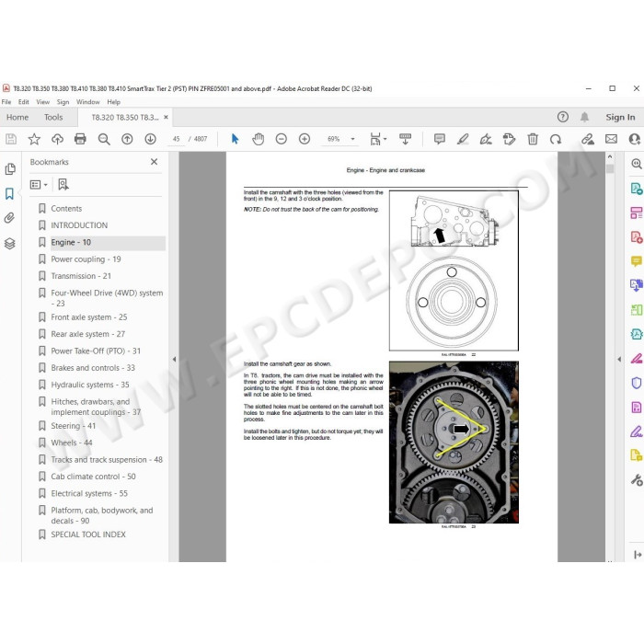Open the Protect shield tool icon
The image size is (644, 644).
[637, 383]
